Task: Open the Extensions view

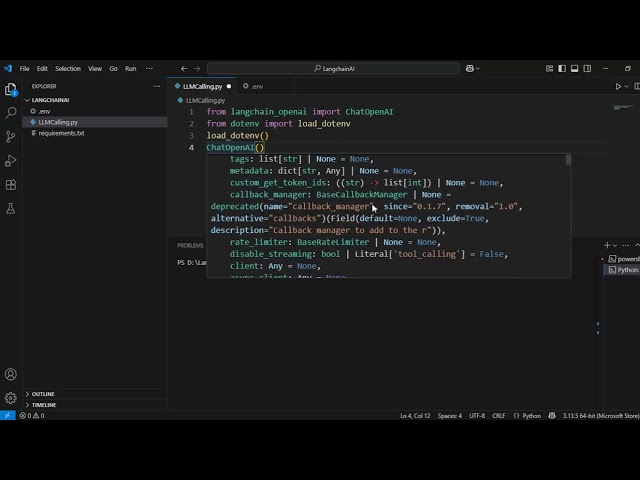Action: pos(11,185)
